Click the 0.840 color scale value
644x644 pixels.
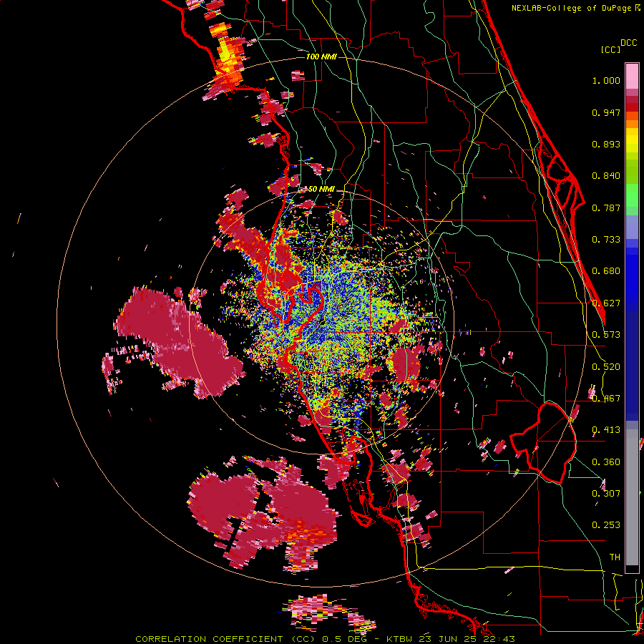[606, 176]
